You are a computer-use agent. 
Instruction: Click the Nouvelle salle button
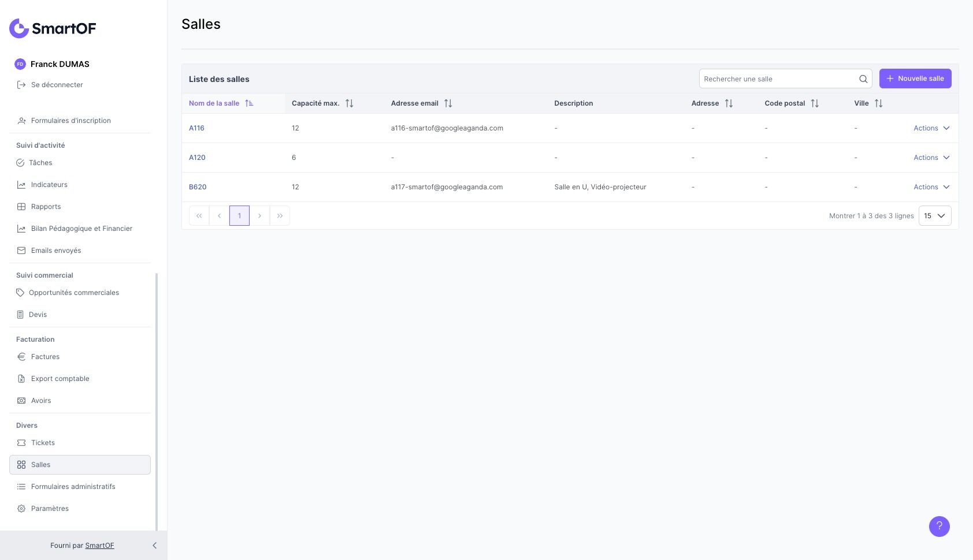(x=915, y=79)
